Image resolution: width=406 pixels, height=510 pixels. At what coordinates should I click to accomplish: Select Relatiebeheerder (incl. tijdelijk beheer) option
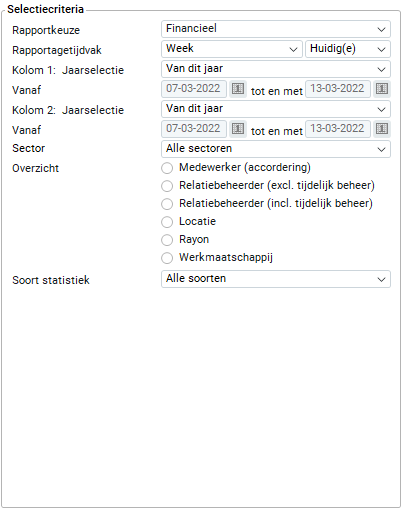pos(167,204)
